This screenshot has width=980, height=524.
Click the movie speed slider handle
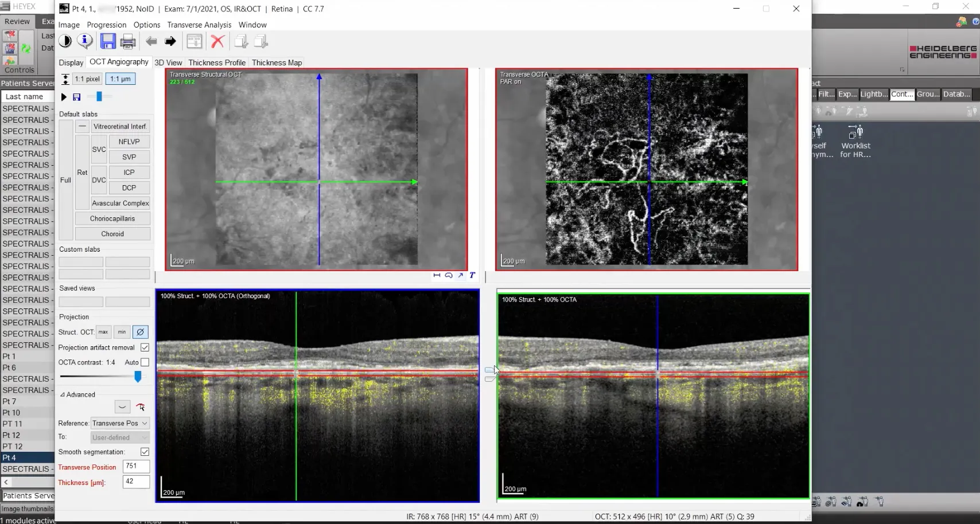coord(99,97)
